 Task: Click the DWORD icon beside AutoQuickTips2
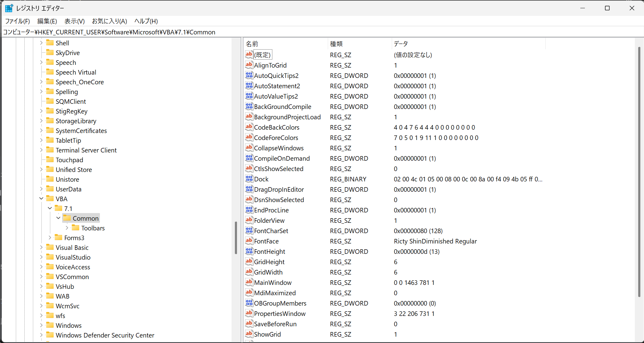point(249,75)
